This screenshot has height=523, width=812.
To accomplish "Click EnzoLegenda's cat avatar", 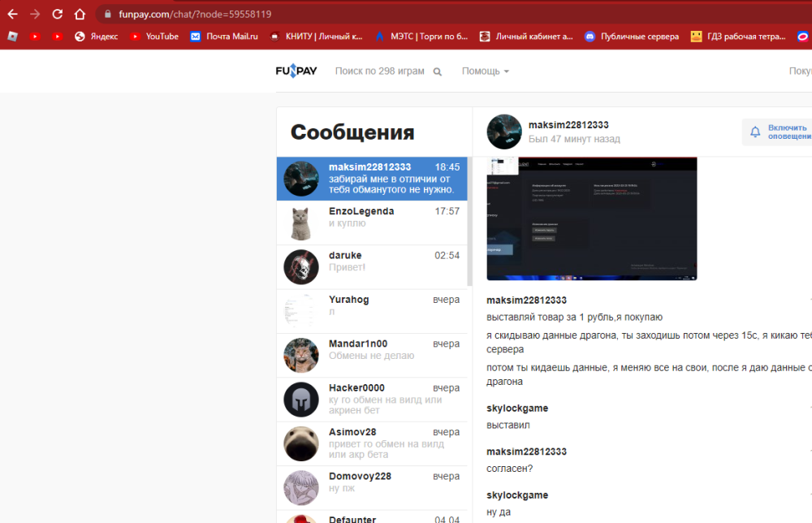I will [x=301, y=223].
